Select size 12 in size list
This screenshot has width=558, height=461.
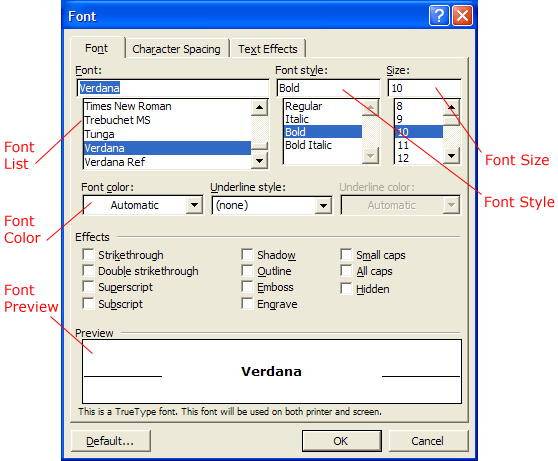[419, 158]
